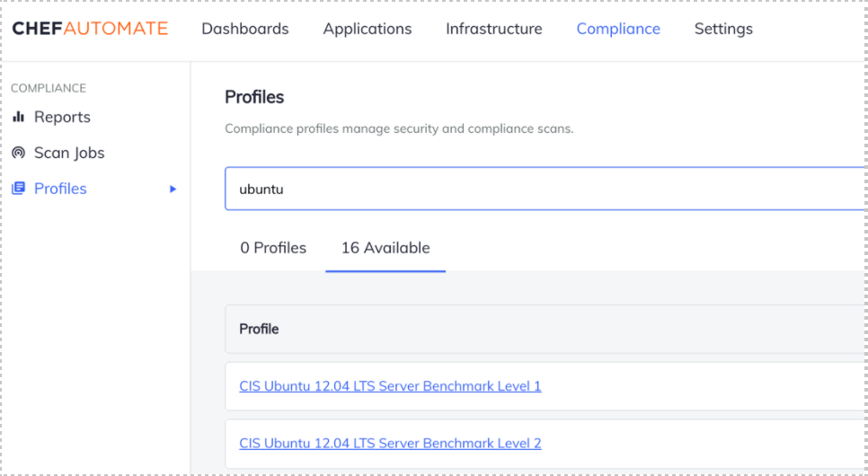Click the Chef Automate logo

90,29
